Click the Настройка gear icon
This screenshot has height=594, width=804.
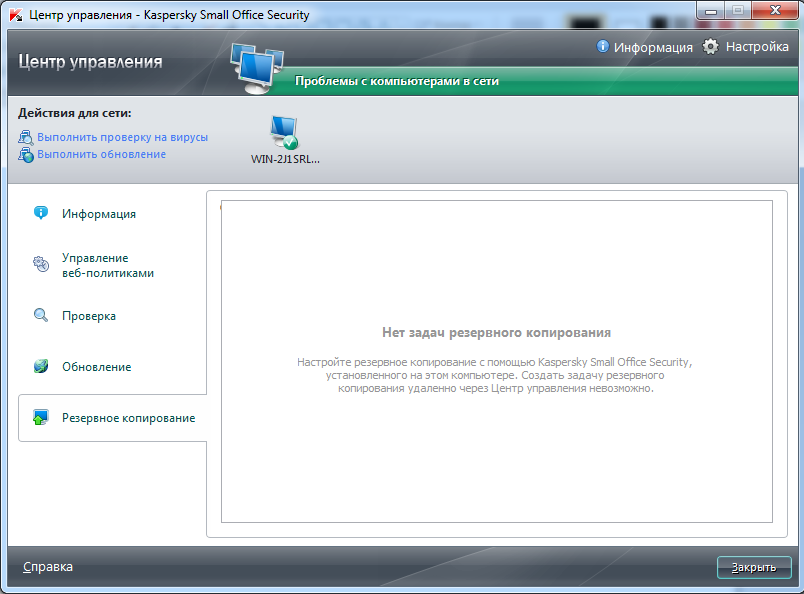coord(710,47)
